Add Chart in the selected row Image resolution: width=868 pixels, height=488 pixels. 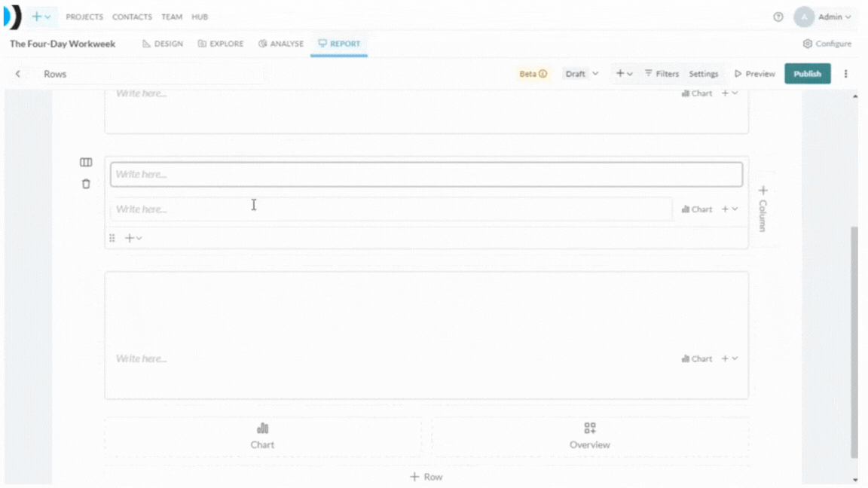click(696, 209)
